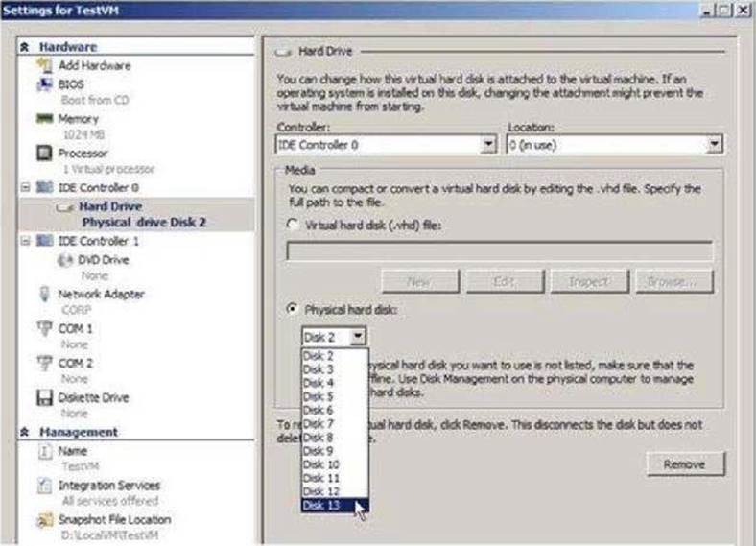Select the Hard Drive tree item label
Screen dimensions: 756x546
110,206
